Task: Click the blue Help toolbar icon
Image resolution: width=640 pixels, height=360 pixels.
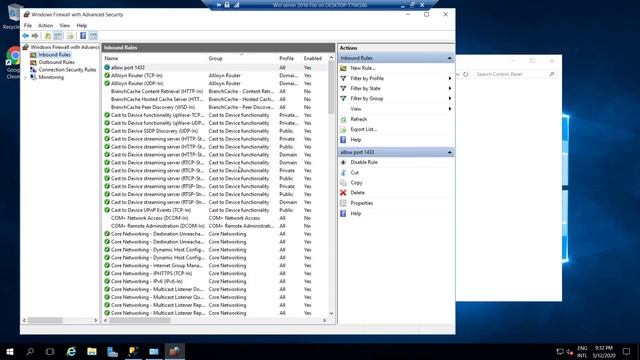Action: 83,36
